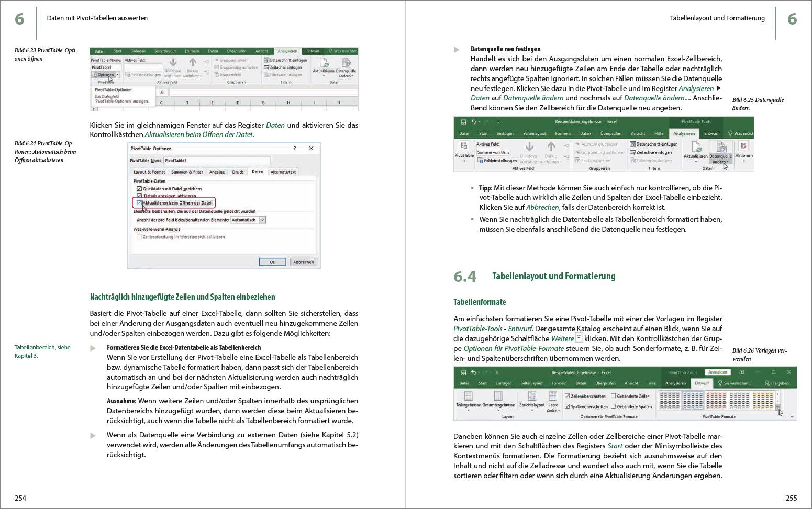Click the Zeitachse einfügen icon
Screen dimensions: 812x509
pyautogui.click(x=632, y=151)
